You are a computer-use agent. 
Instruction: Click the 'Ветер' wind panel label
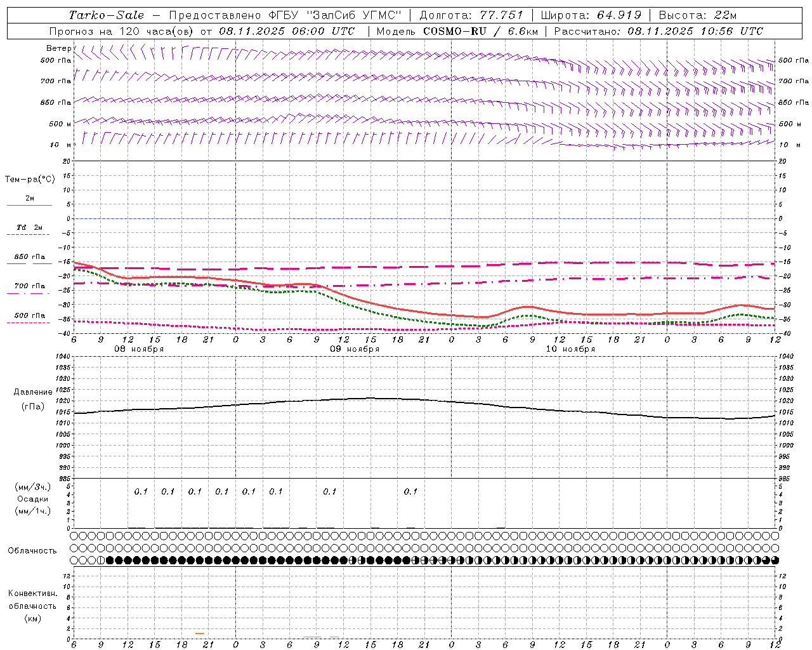pyautogui.click(x=58, y=48)
